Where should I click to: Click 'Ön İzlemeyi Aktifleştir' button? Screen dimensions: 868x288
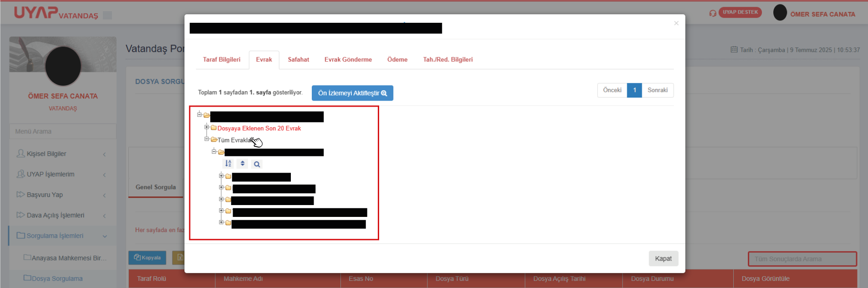coord(352,93)
